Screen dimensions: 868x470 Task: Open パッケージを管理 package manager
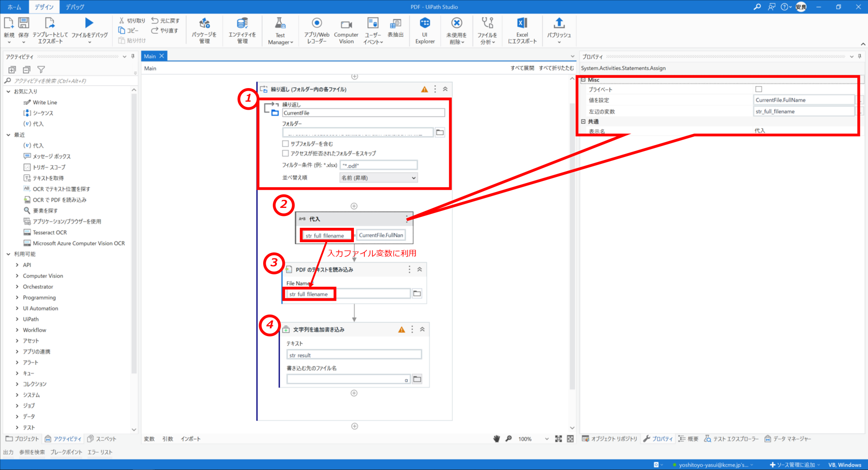pyautogui.click(x=204, y=30)
